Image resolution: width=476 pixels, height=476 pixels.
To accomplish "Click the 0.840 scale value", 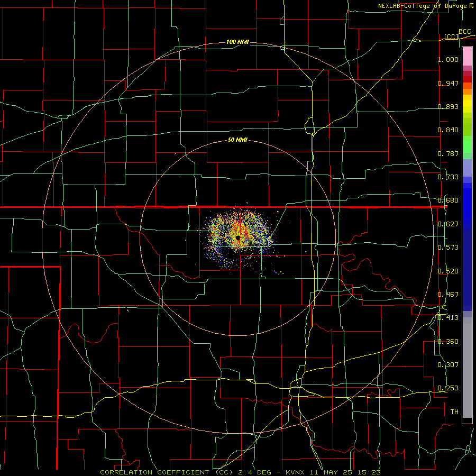I will 448,130.
